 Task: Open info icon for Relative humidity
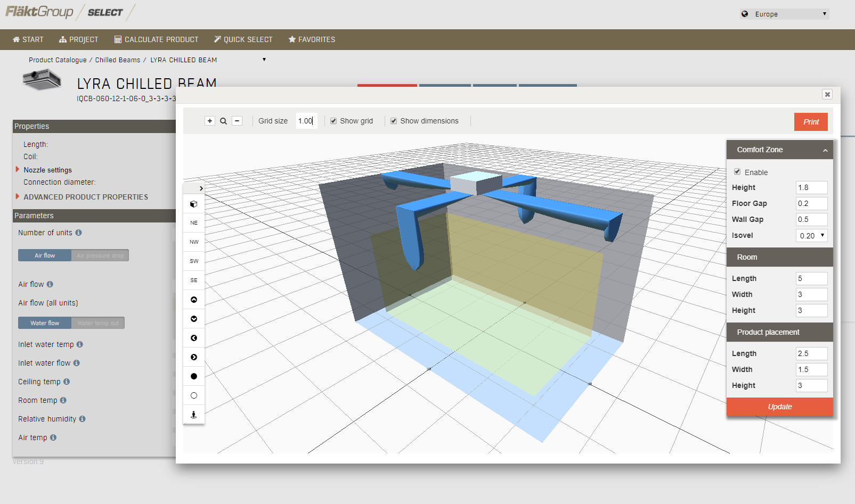pyautogui.click(x=83, y=419)
